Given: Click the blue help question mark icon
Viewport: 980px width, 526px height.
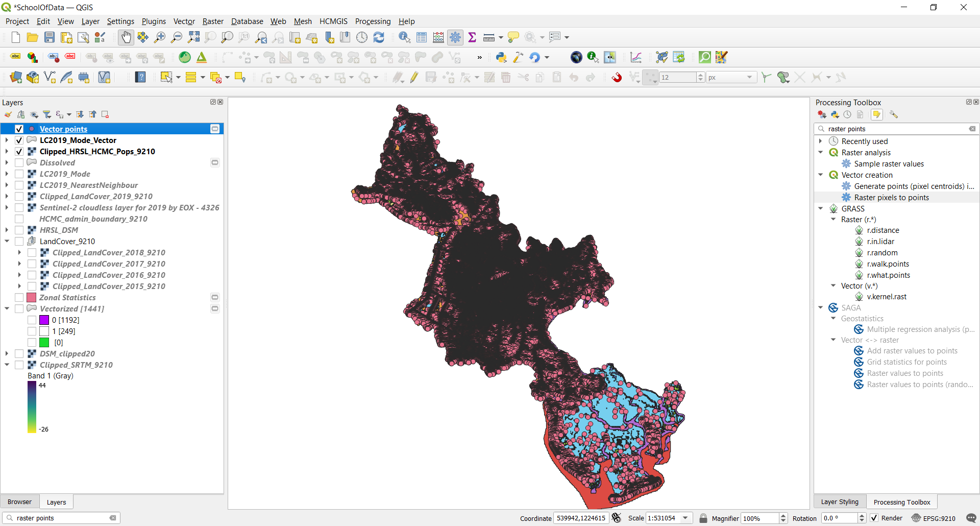Looking at the screenshot, I should tap(140, 77).
